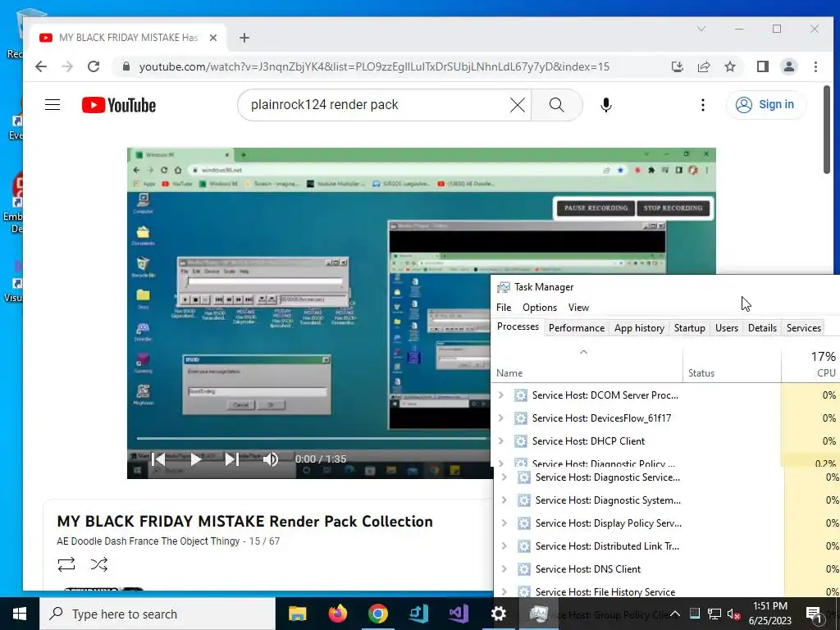
Task: Open Visual Studio from taskbar
Action: click(x=459, y=614)
